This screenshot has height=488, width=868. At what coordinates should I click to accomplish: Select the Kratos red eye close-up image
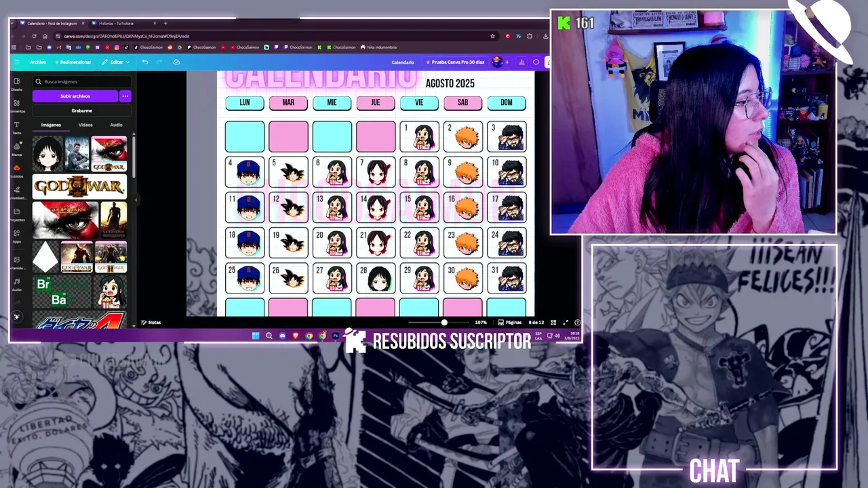pyautogui.click(x=65, y=220)
